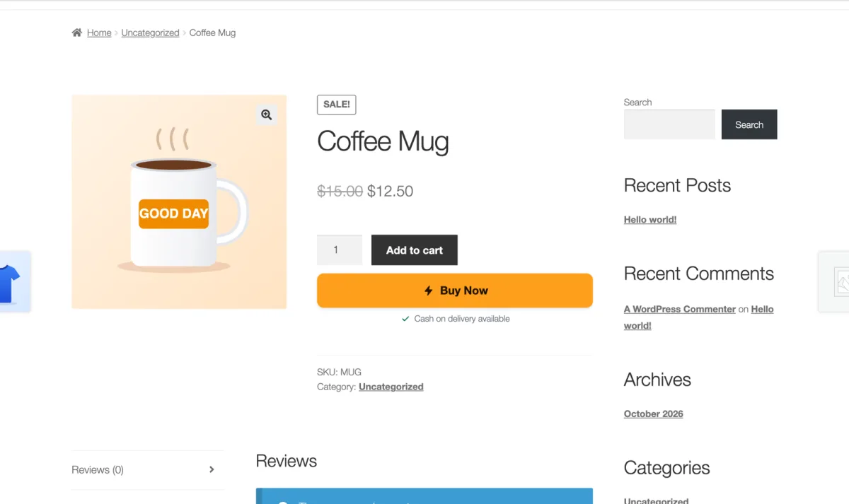Open the product image zoom magnifier

[266, 115]
